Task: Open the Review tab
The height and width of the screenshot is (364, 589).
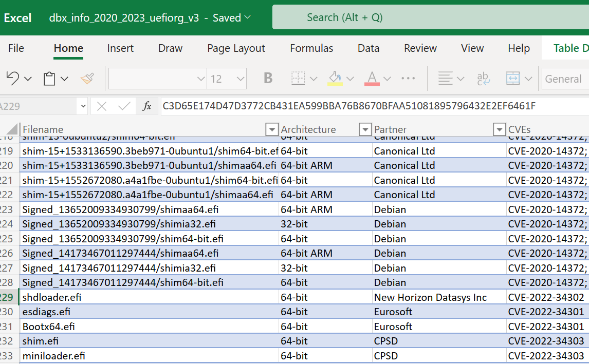Action: tap(420, 48)
